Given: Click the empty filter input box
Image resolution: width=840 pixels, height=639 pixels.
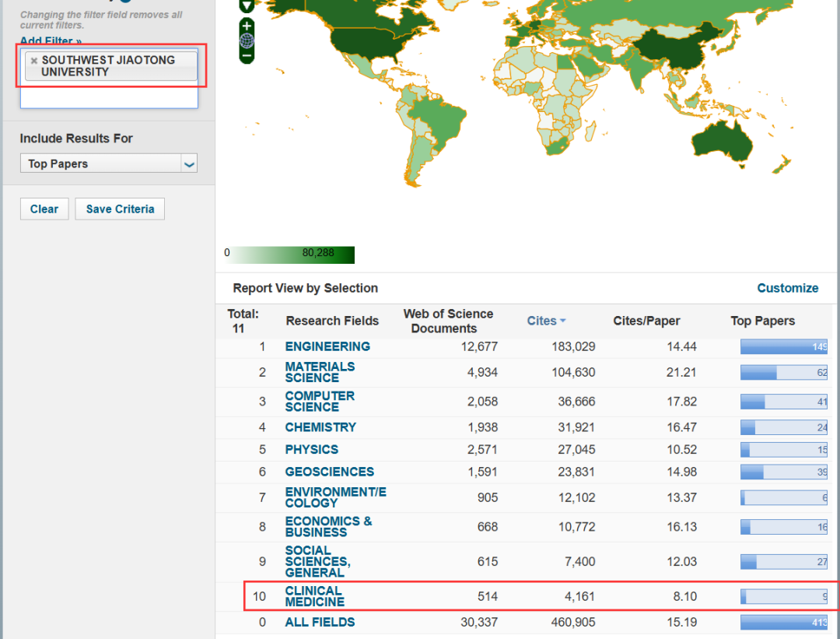Looking at the screenshot, I should click(x=109, y=97).
